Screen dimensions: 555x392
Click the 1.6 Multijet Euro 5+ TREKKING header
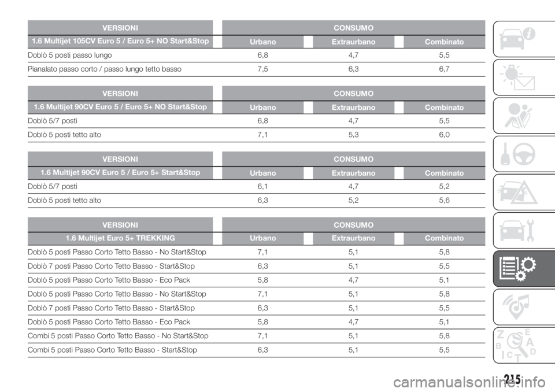(120, 238)
